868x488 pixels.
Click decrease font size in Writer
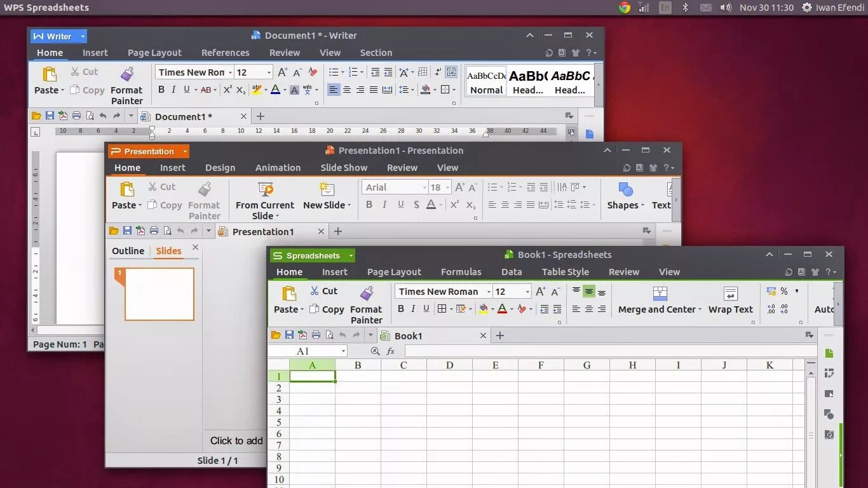coord(297,72)
